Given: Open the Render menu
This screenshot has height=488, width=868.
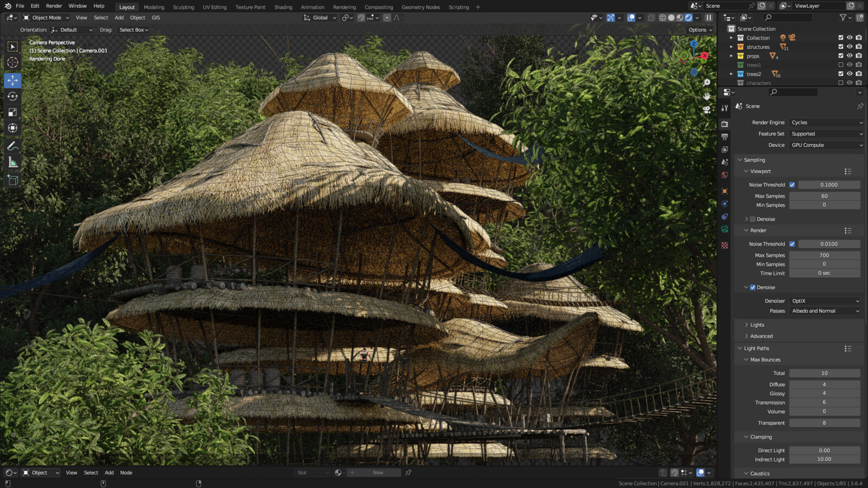Looking at the screenshot, I should click(x=53, y=6).
